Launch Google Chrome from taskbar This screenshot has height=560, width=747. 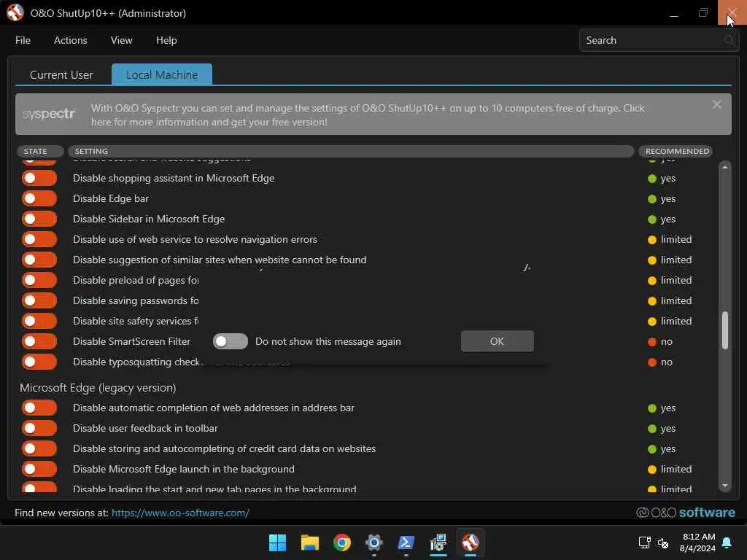[341, 542]
